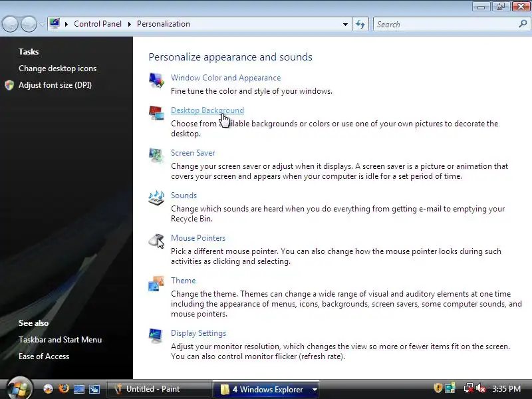Open the Screen Saver link
Screen dimensions: 532x399
click(193, 153)
